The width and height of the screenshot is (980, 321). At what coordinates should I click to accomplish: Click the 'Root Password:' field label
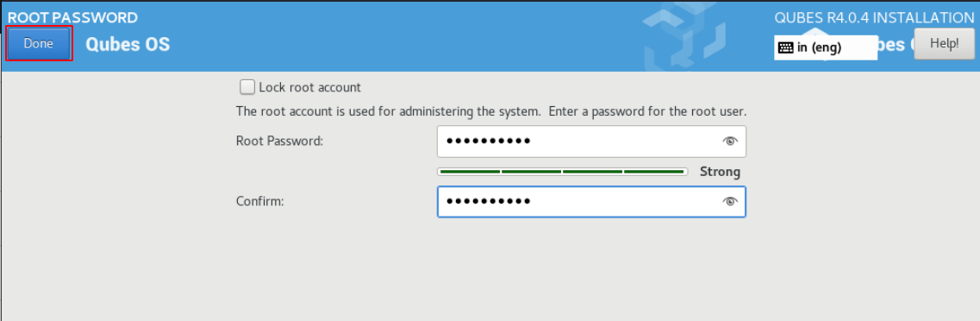pos(279,142)
